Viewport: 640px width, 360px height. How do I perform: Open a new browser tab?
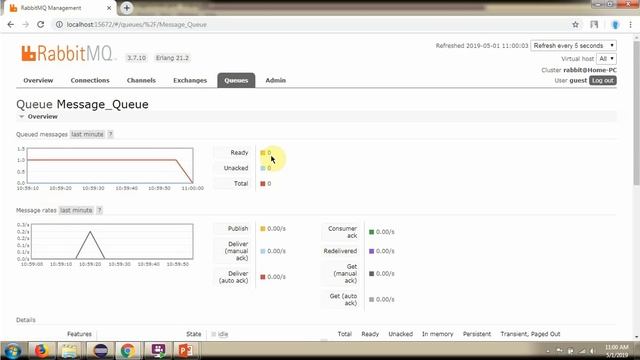[x=127, y=8]
